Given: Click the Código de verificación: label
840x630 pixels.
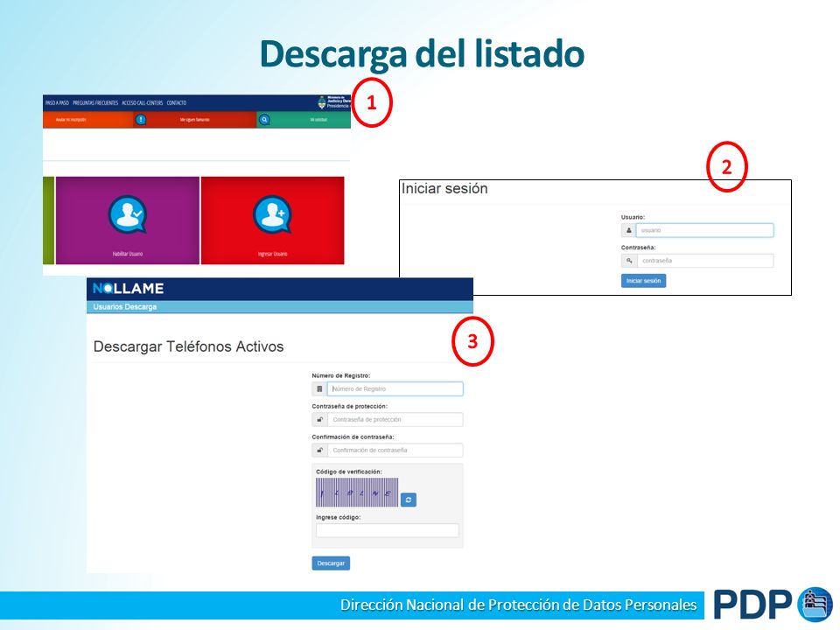Looking at the screenshot, I should [x=349, y=472].
